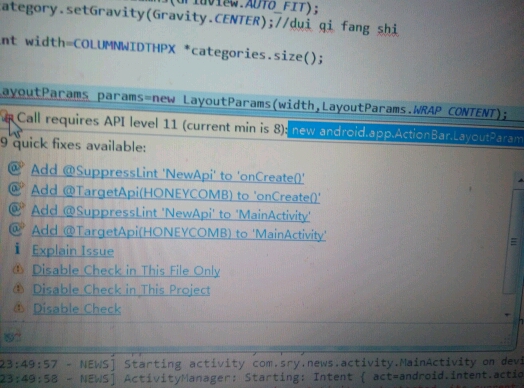This screenshot has height=388, width=524.
Task: Choose Disable Check in This File Only
Action: point(126,270)
